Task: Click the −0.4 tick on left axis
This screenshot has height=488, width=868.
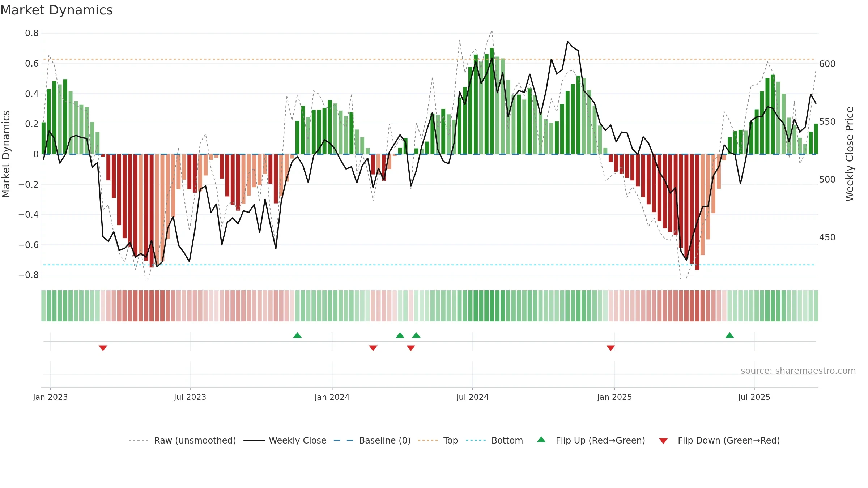Action: click(x=29, y=215)
